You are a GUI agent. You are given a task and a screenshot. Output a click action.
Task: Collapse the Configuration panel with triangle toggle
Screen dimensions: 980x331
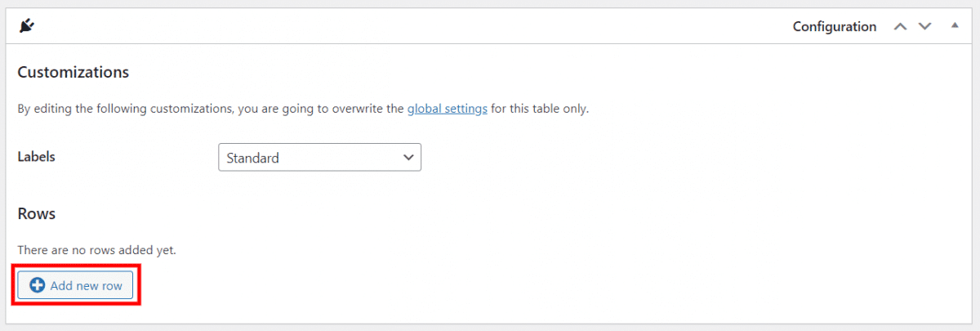point(954,25)
